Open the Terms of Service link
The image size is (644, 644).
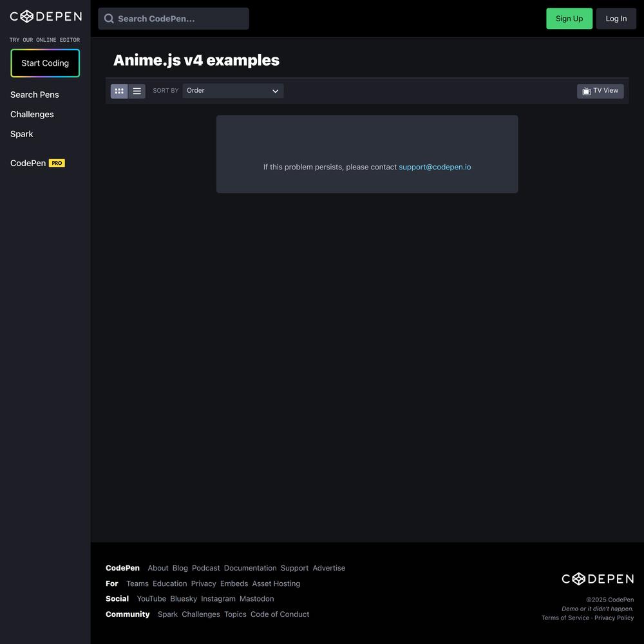[565, 618]
